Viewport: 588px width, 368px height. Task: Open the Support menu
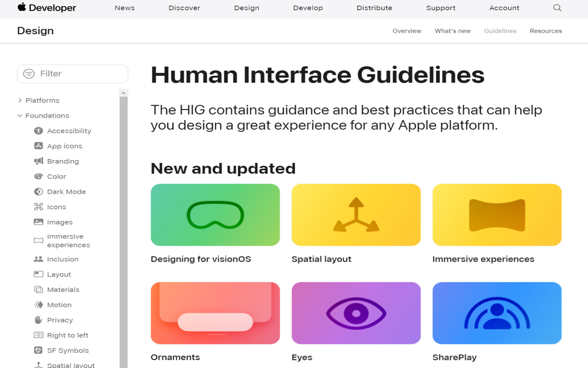coord(441,8)
